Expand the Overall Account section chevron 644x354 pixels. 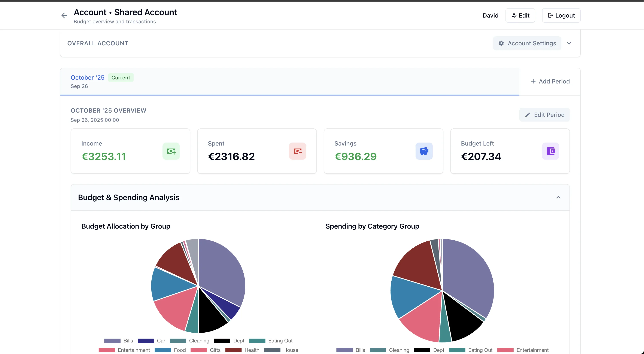pos(569,43)
